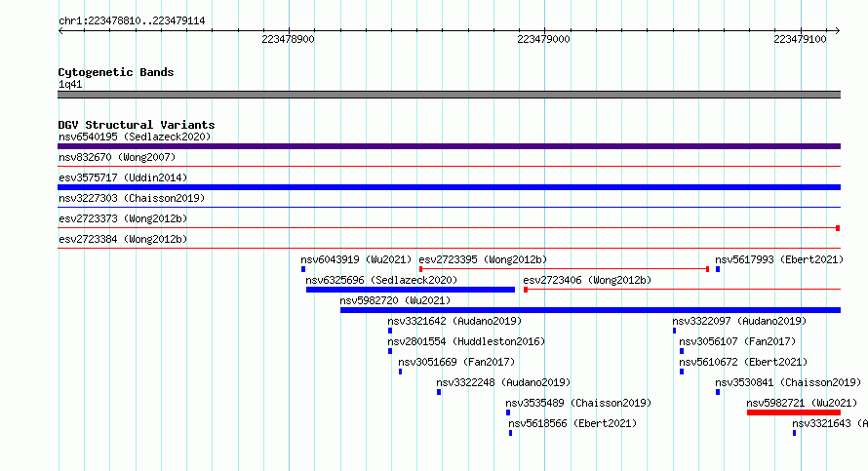Viewport: 868px width, 471px height.
Task: Select the blue nsv3322248 marker
Action: [439, 392]
